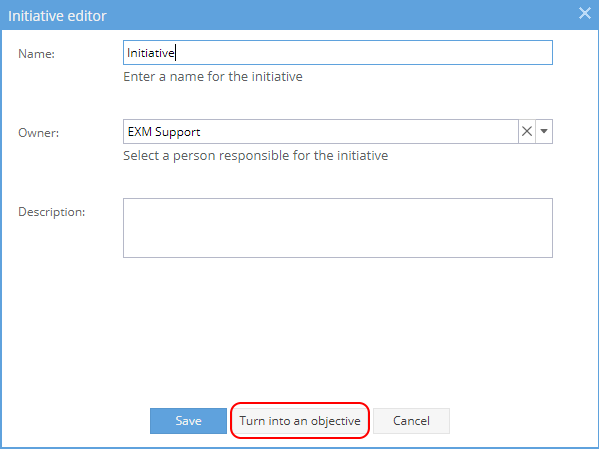Image resolution: width=599 pixels, height=449 pixels.
Task: Click the 'Select a person responsible' hint text
Action: pyautogui.click(x=256, y=156)
